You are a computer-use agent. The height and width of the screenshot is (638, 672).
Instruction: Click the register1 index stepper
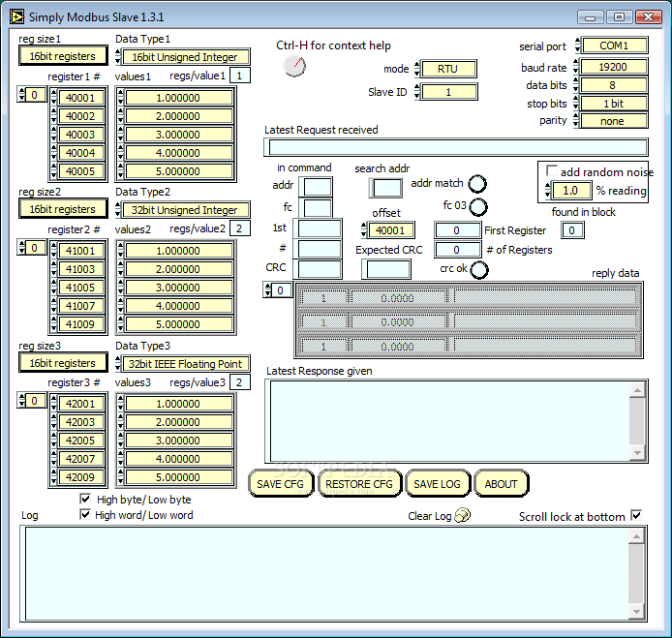pos(22,94)
